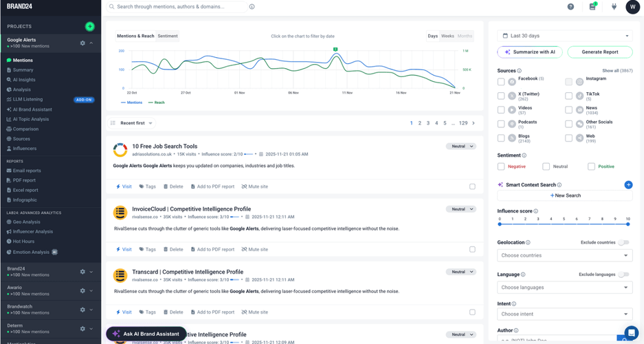
Task: Click Sentiment filter info icon
Action: (524, 155)
